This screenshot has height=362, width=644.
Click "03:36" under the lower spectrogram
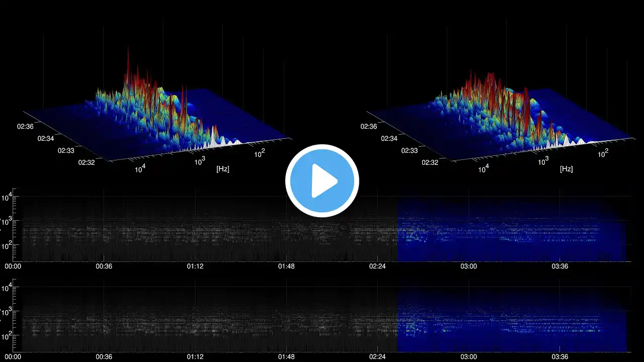click(x=560, y=357)
